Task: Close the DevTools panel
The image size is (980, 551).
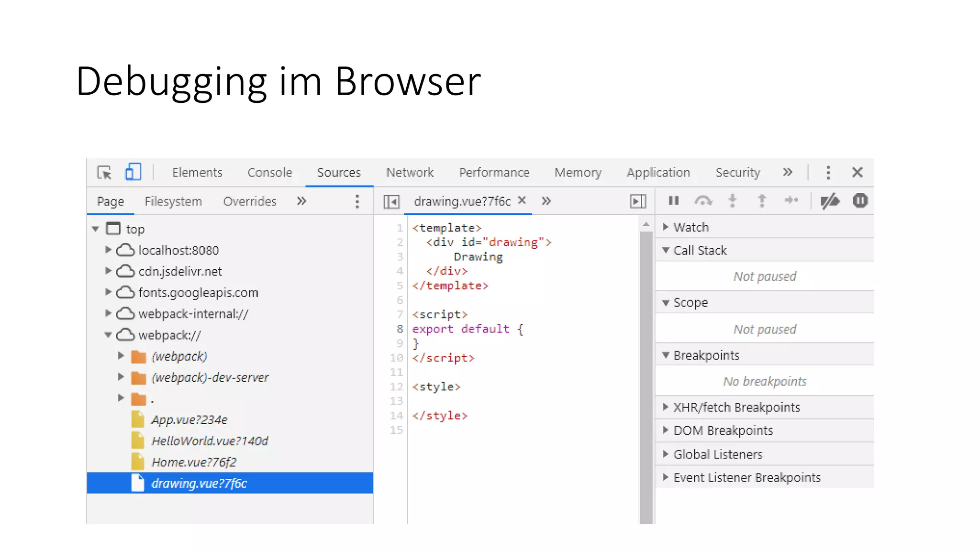Action: tap(857, 172)
